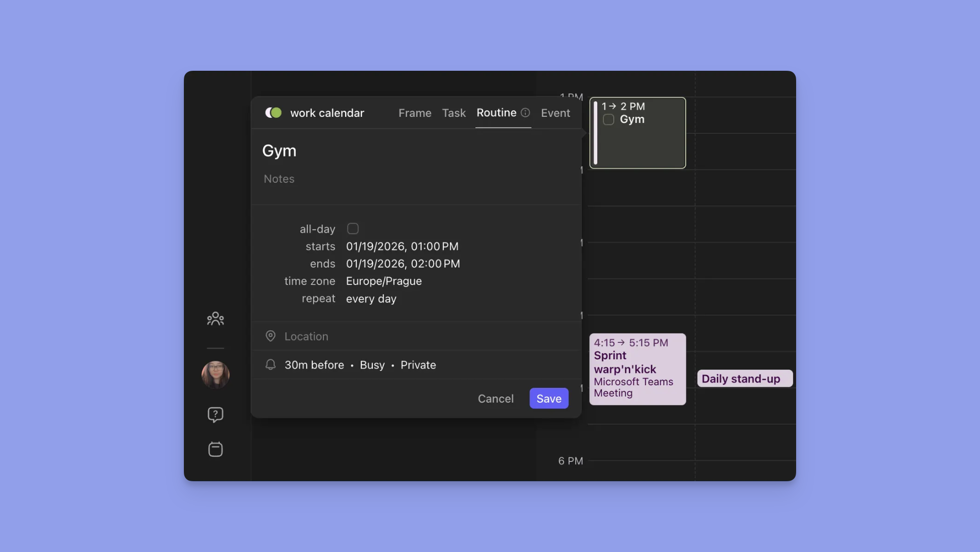Switch to the Frame tab
This screenshot has width=980, height=552.
click(415, 113)
